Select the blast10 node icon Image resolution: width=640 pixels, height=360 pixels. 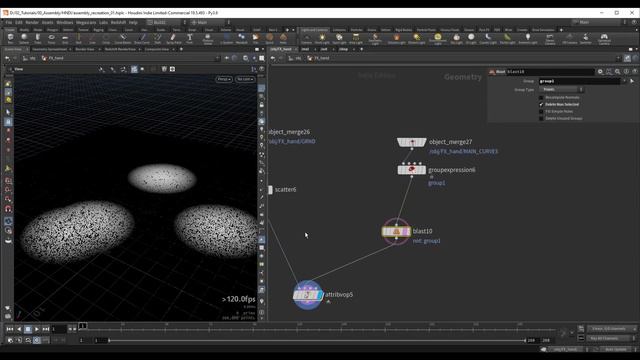(x=396, y=232)
